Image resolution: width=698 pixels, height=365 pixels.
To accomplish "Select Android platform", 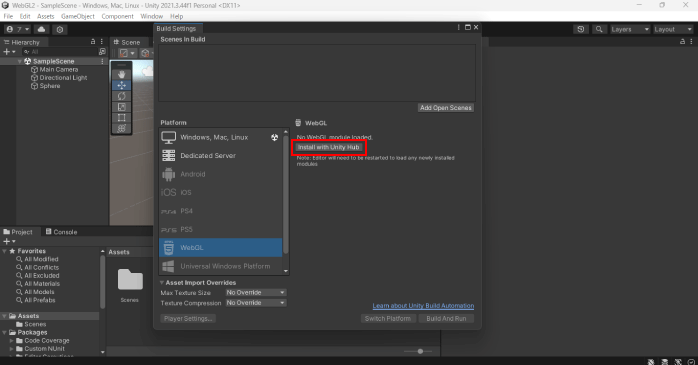I will click(x=220, y=174).
